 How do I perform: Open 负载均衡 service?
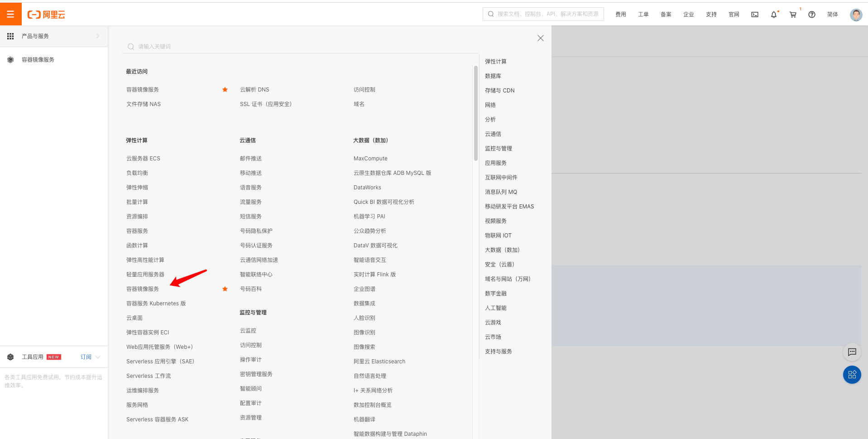[x=137, y=173]
